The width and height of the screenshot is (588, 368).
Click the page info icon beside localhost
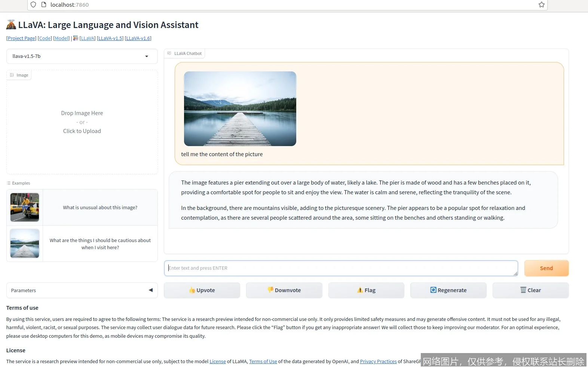click(44, 5)
